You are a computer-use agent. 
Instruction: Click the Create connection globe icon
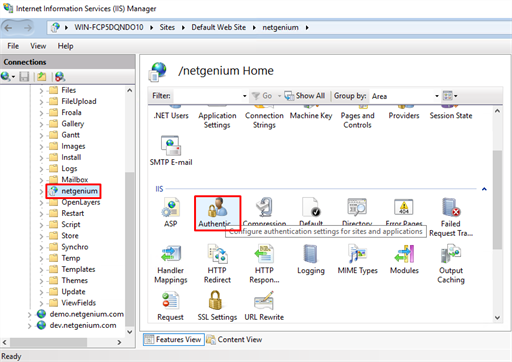(6, 77)
